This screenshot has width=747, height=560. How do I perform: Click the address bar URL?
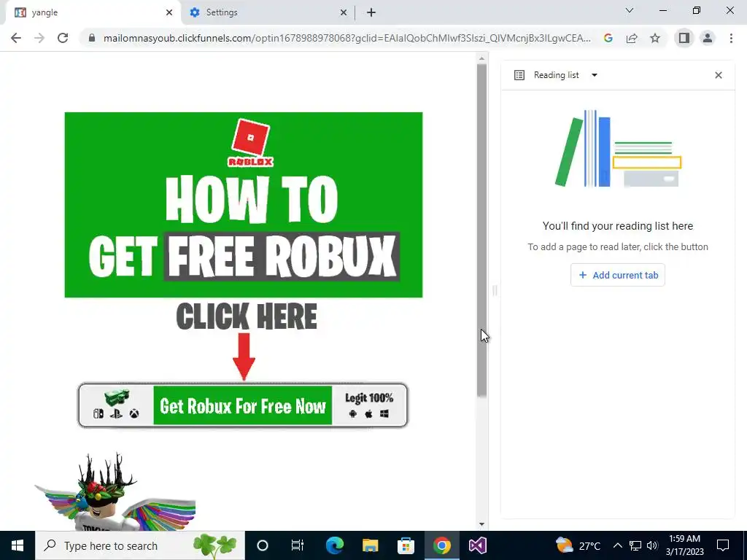pos(347,38)
